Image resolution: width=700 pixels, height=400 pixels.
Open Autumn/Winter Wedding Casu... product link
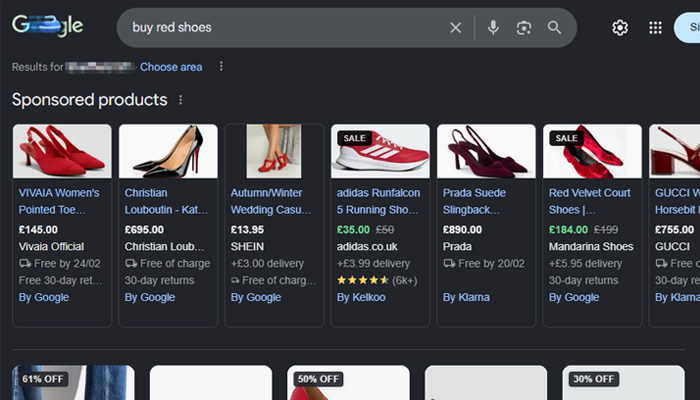(x=271, y=201)
